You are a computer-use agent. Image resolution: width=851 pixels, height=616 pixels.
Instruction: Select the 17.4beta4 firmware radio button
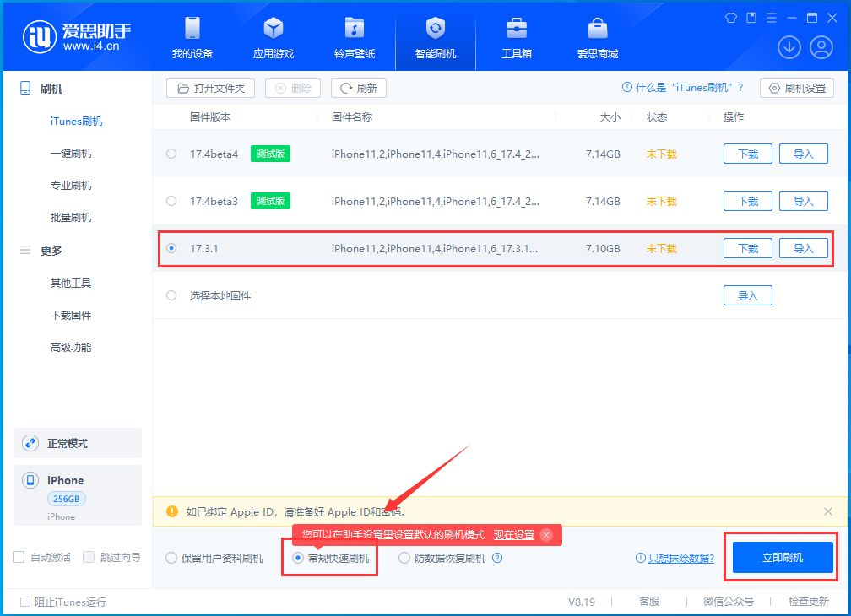point(171,154)
